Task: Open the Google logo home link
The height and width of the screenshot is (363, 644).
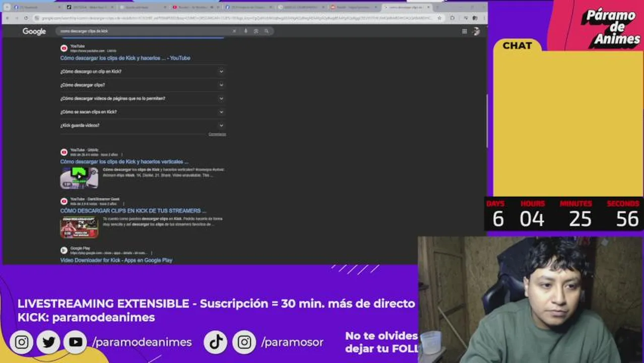Action: pyautogui.click(x=34, y=31)
